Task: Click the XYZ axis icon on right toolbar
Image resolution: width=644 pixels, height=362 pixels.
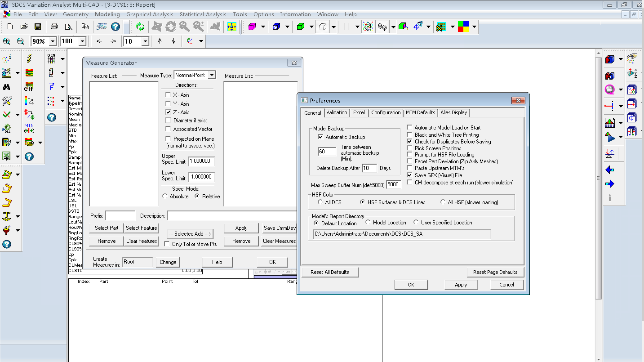Action: click(632, 73)
